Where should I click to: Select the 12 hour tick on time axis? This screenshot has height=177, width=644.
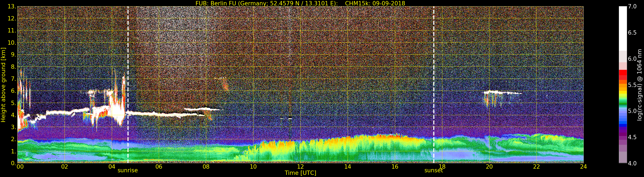point(300,166)
